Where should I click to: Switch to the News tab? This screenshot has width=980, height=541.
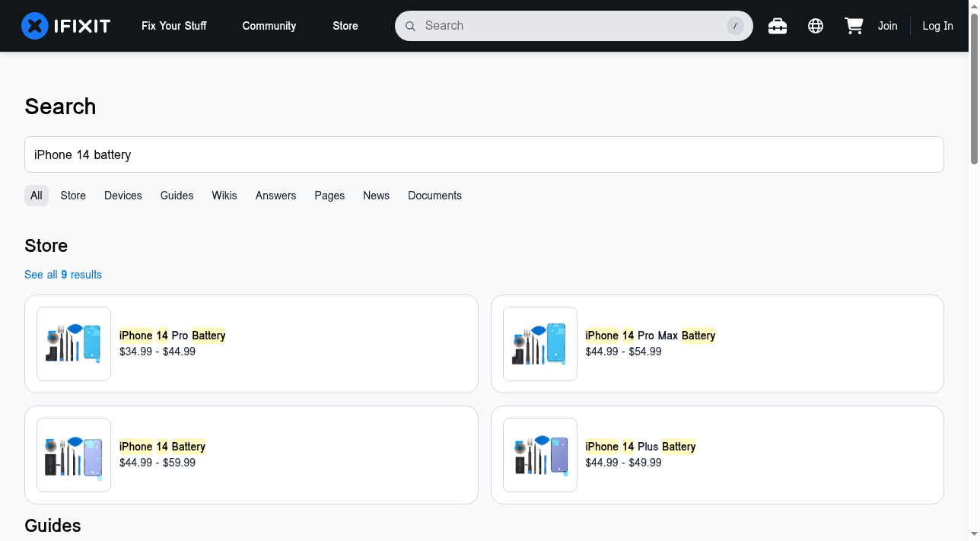pyautogui.click(x=377, y=196)
